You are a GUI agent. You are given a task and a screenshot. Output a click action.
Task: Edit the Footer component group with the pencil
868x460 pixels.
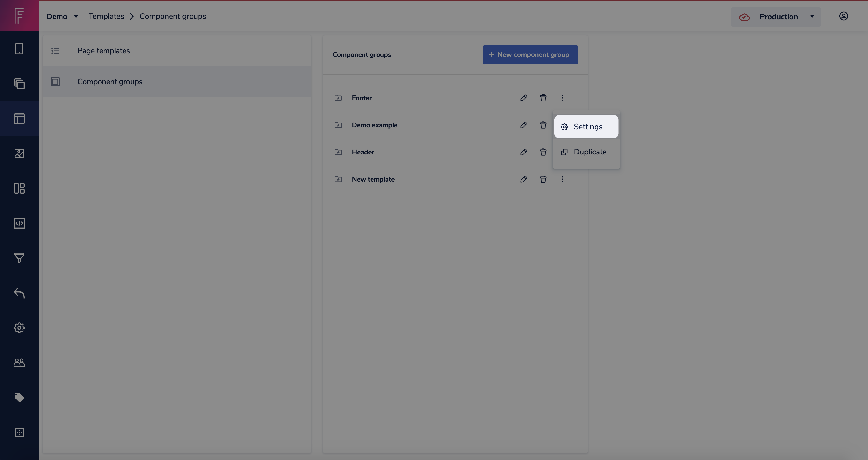pyautogui.click(x=524, y=98)
